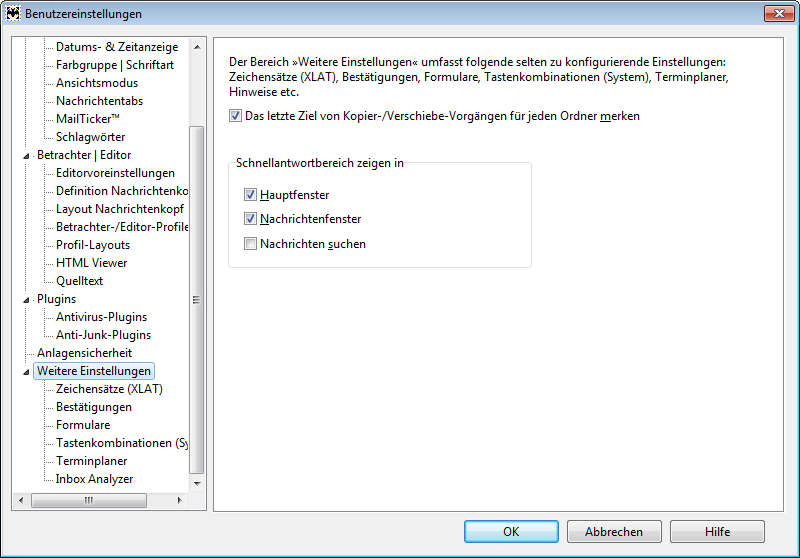The width and height of the screenshot is (800, 558).
Task: Select Bestätigungen in the tree
Action: coord(94,407)
